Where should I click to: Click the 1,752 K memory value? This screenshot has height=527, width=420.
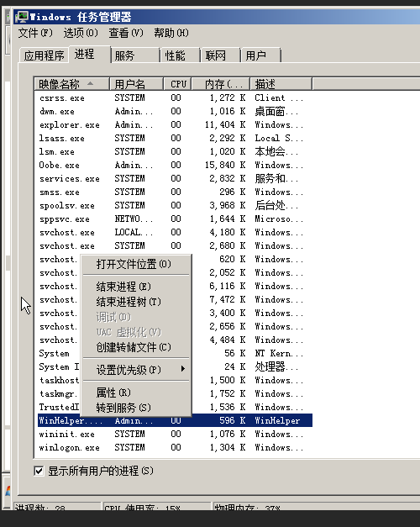click(227, 393)
